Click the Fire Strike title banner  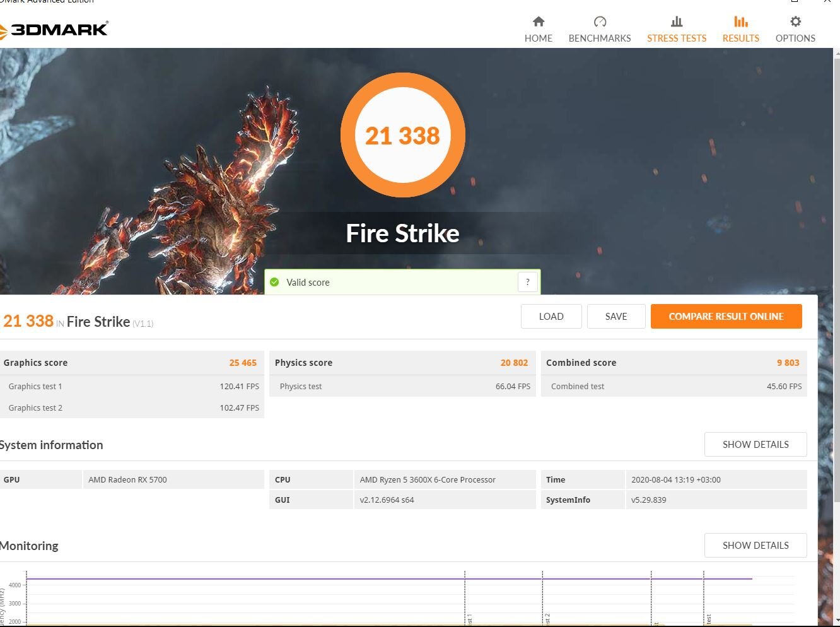(402, 233)
